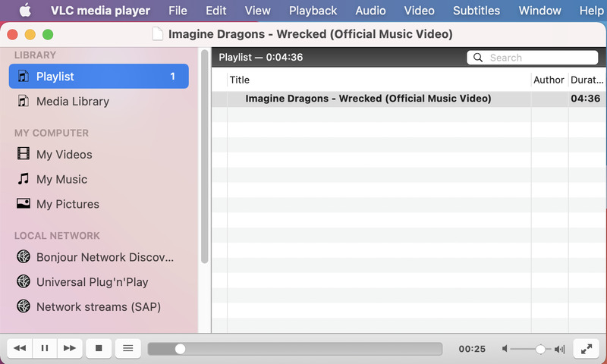Open the Audio menu
This screenshot has width=607, height=364.
click(370, 11)
